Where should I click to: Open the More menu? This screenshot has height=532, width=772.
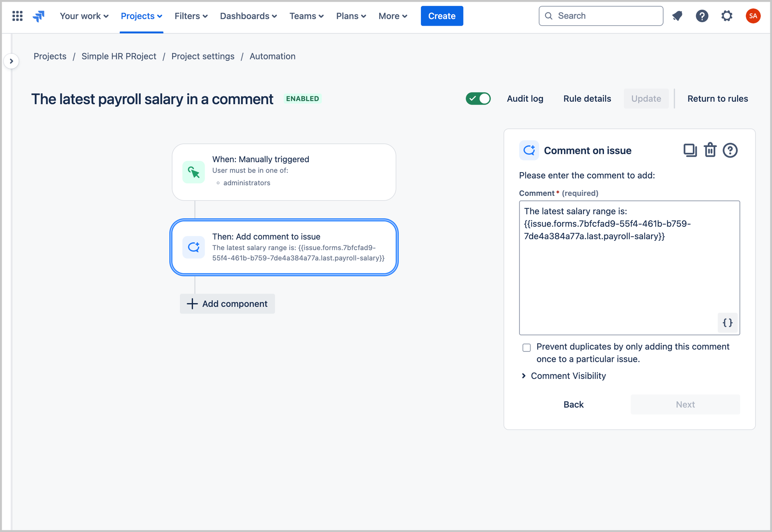[x=392, y=16]
